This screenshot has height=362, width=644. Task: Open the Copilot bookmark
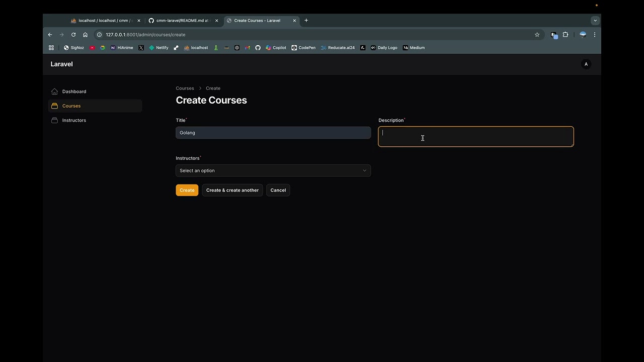coord(276,48)
